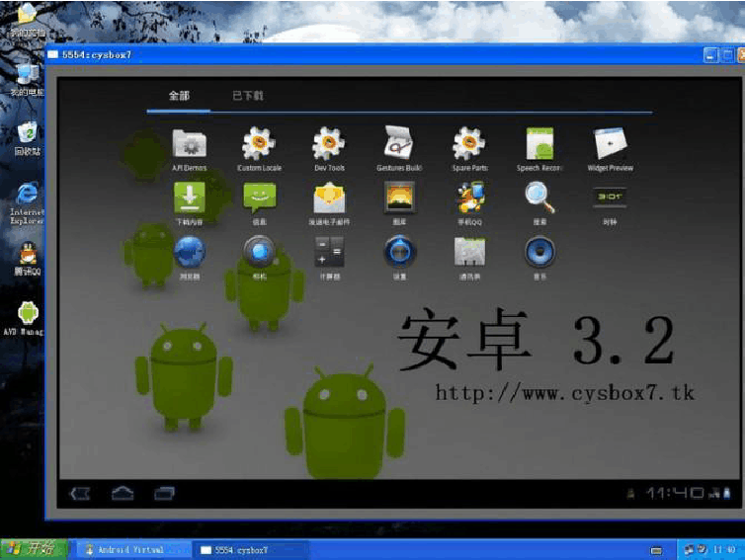The image size is (745, 560).
Task: Open the Recycle Bin on desktop
Action: click(x=27, y=138)
